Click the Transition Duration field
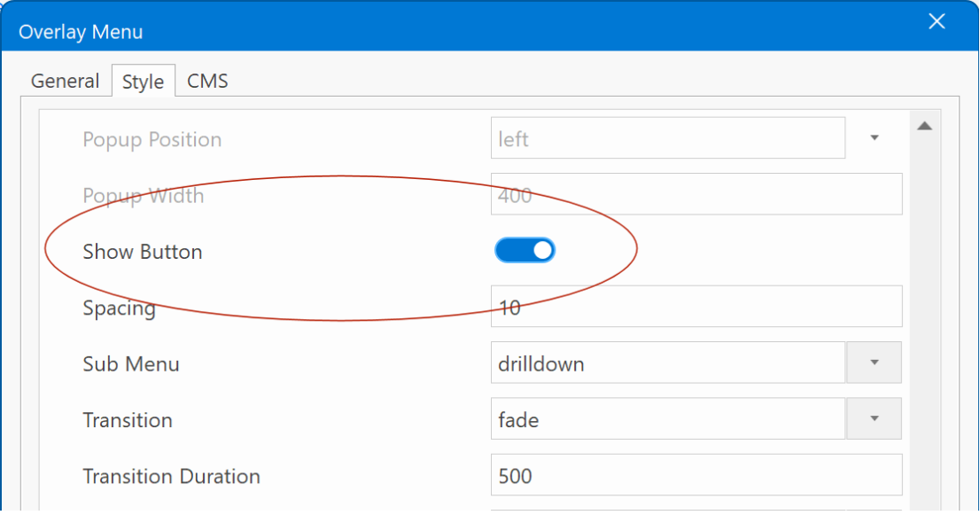The width and height of the screenshot is (980, 515). coord(696,475)
